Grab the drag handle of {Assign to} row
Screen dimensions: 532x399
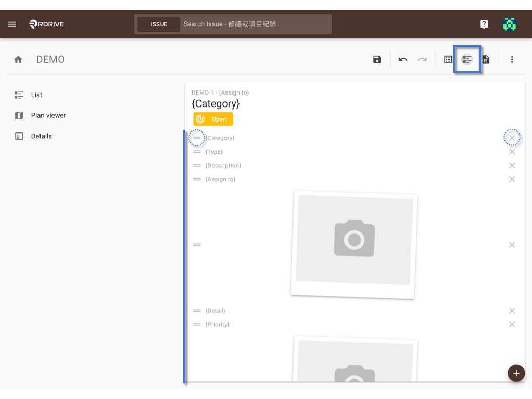tap(197, 179)
